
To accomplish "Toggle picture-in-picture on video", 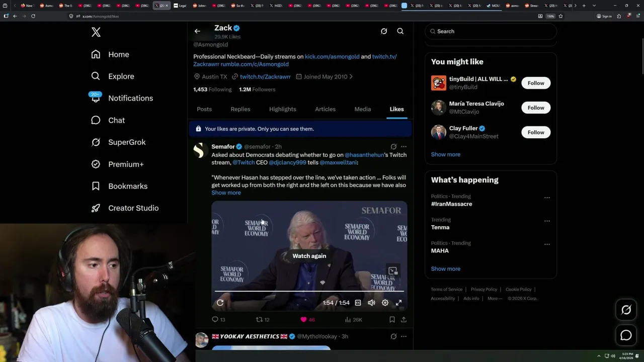I will [x=393, y=271].
